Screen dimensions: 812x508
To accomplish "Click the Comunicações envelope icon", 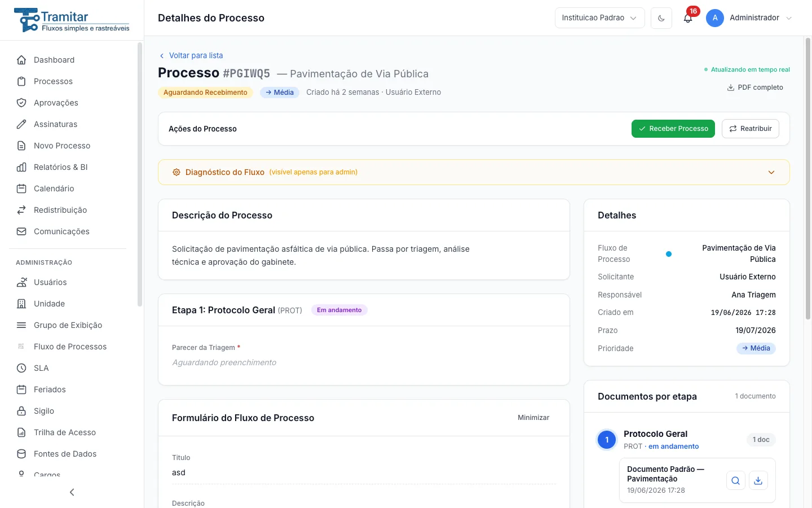I will click(x=21, y=231).
